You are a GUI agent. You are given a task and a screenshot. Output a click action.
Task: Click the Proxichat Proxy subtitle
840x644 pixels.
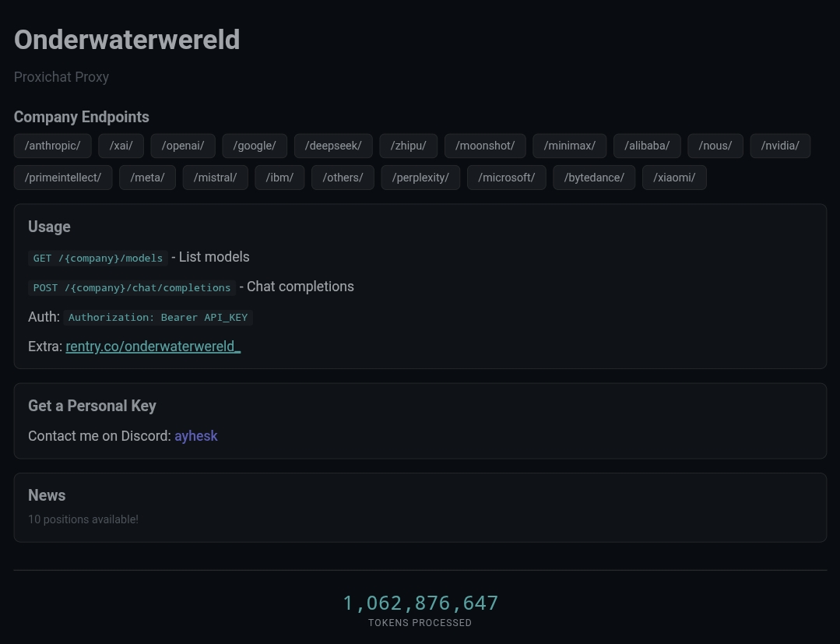(x=62, y=77)
